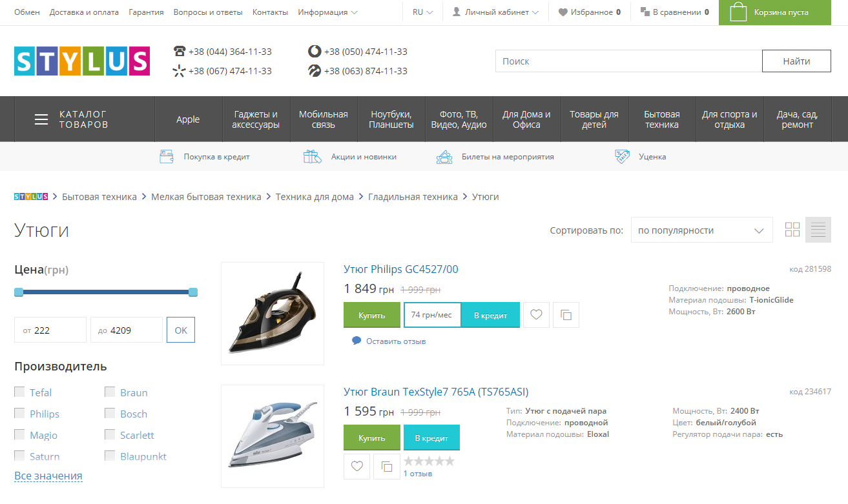The image size is (848, 504).
Task: Click the event tickets icon
Action: pyautogui.click(x=444, y=156)
